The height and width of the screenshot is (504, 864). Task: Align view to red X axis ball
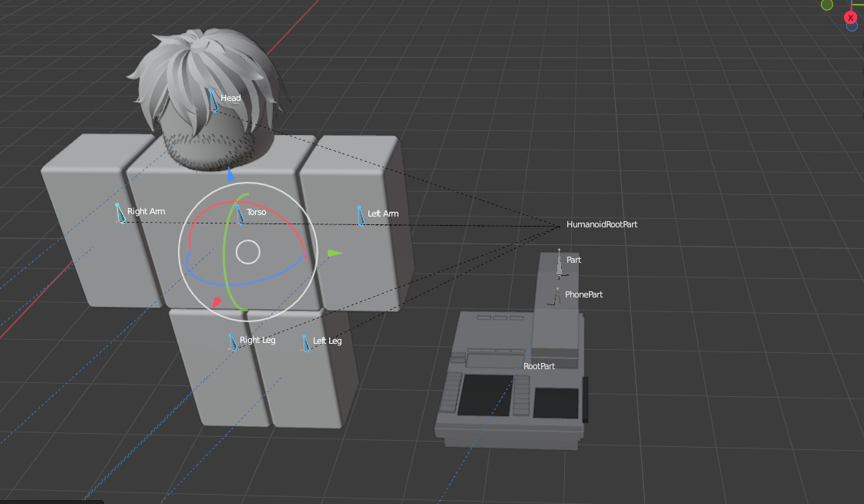click(x=850, y=18)
